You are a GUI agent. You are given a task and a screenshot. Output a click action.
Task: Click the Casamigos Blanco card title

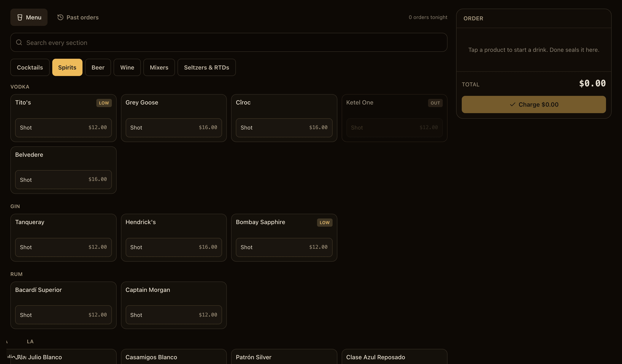click(x=151, y=357)
